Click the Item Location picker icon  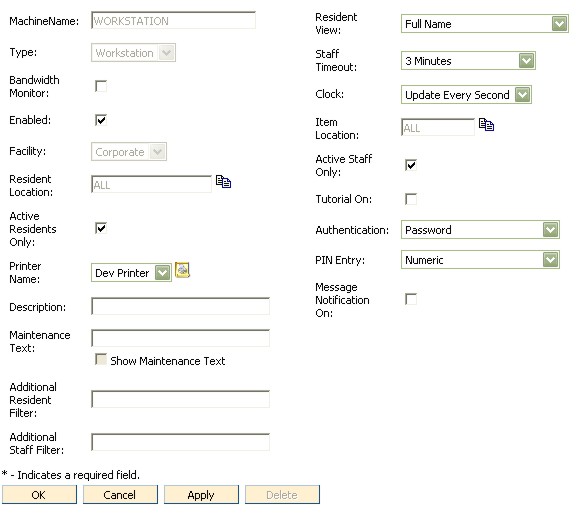tap(486, 124)
